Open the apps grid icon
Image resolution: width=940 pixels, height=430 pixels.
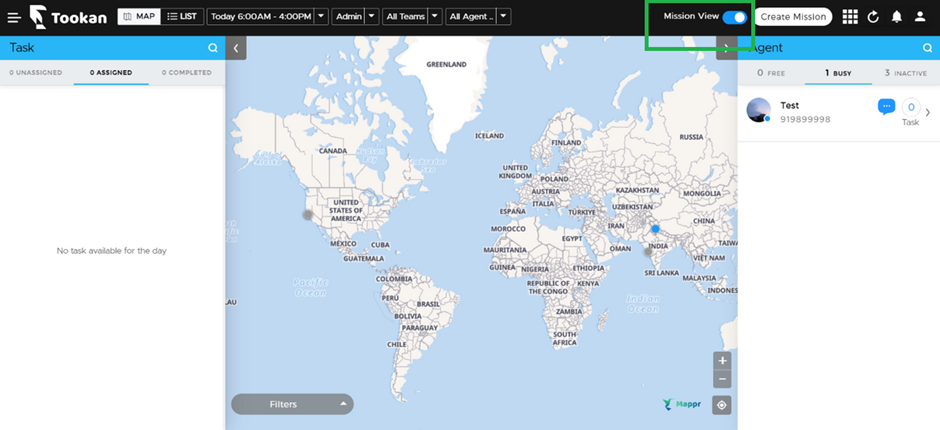click(849, 17)
